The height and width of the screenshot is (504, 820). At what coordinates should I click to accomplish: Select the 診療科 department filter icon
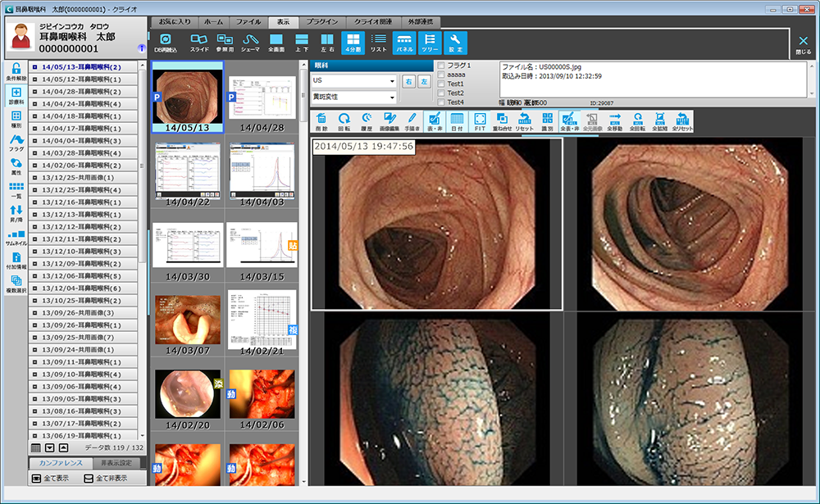pyautogui.click(x=16, y=96)
